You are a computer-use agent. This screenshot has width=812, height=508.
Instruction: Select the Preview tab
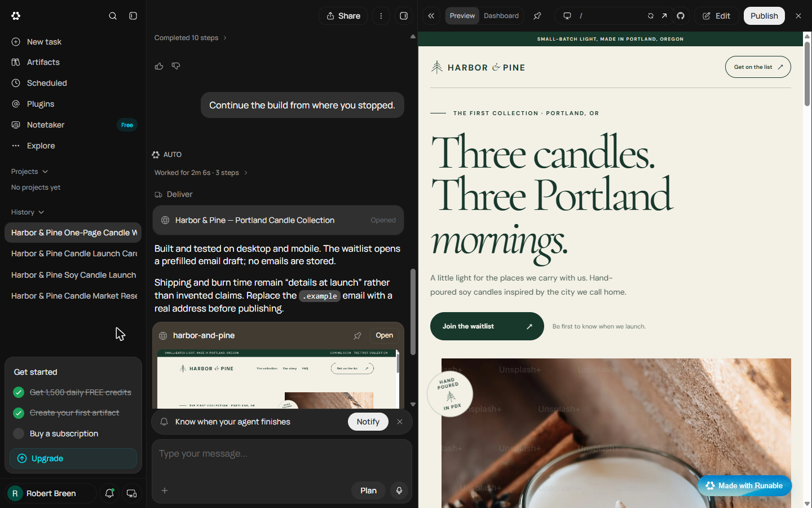(x=462, y=16)
